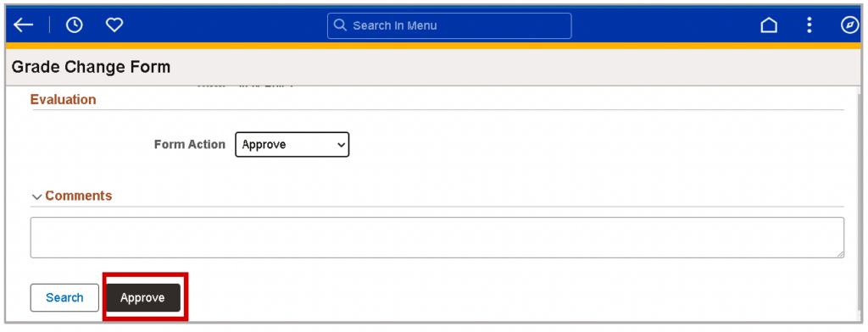868x332 pixels.
Task: Open the three-dot Actions menu
Action: coord(810,25)
